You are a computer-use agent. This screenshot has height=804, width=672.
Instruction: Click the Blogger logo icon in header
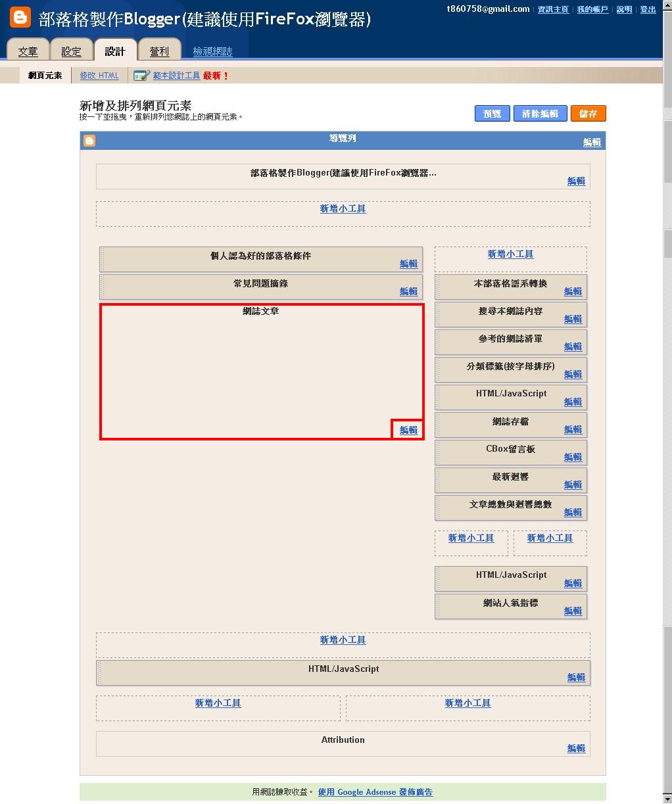(x=20, y=17)
